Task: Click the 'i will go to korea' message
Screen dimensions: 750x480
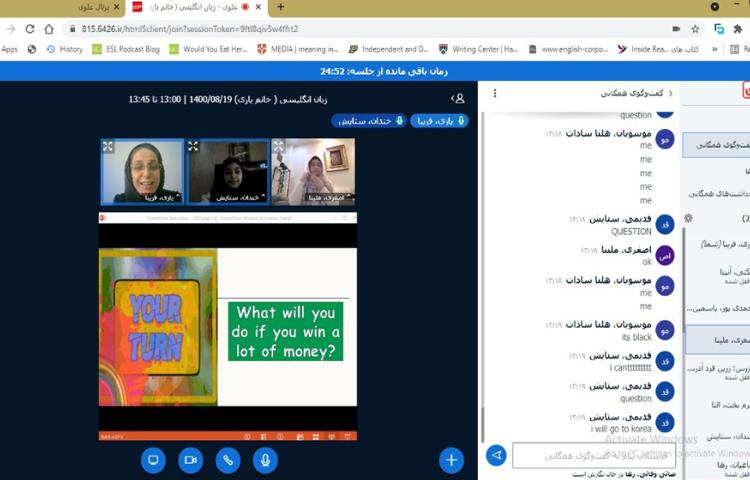Action: [621, 429]
